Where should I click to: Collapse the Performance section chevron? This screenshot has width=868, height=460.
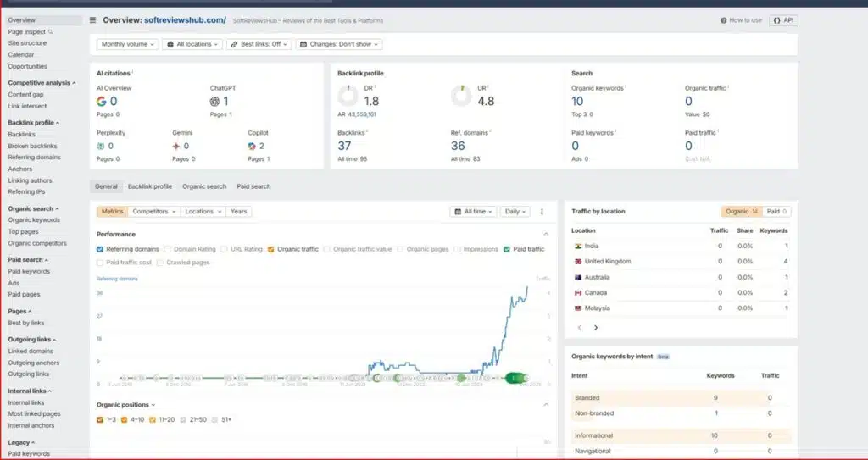coord(546,234)
